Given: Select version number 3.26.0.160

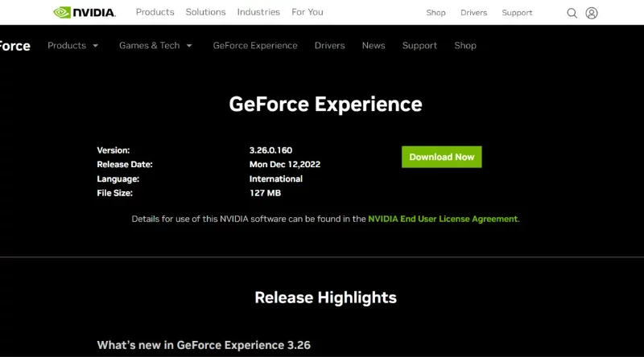Looking at the screenshot, I should (x=270, y=150).
